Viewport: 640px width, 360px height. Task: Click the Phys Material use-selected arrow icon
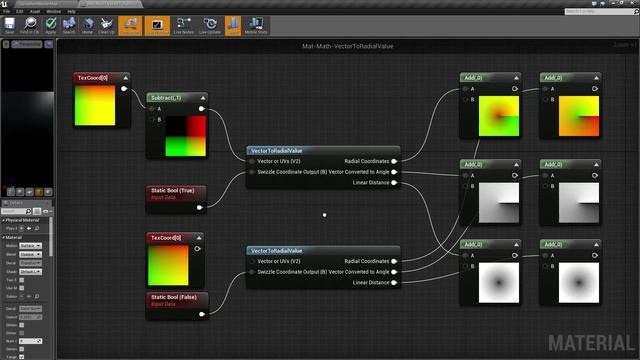point(29,228)
